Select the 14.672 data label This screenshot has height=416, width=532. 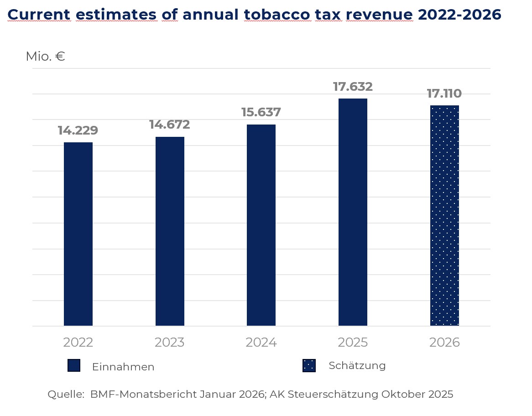pos(170,125)
